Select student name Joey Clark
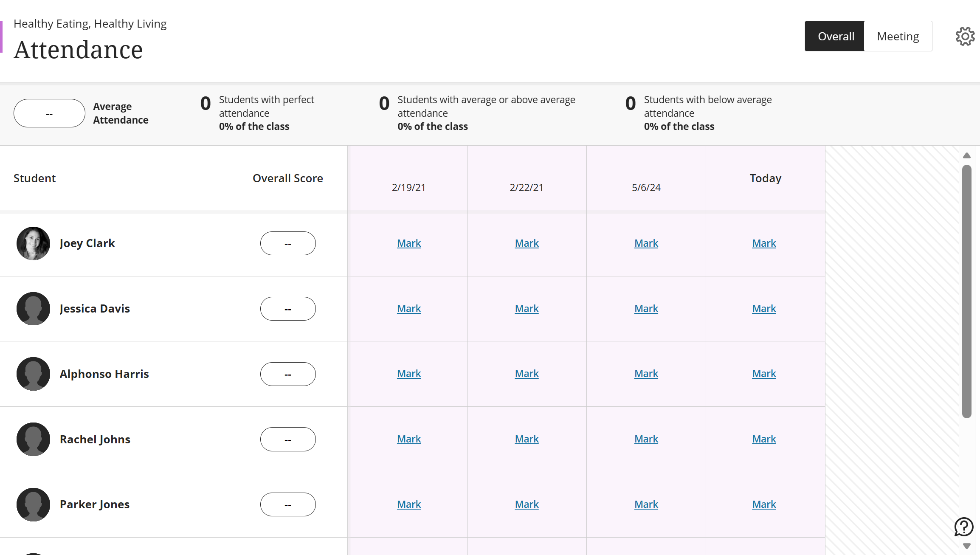This screenshot has height=555, width=980. (87, 243)
